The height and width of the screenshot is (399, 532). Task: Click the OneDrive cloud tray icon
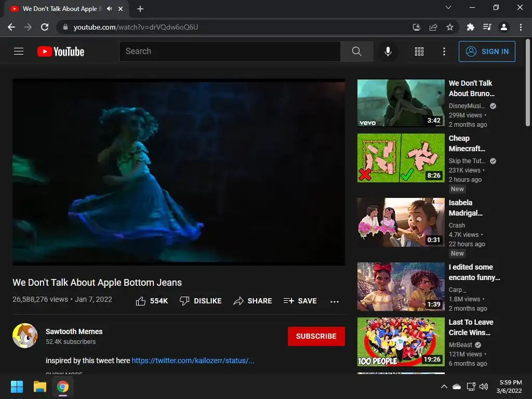click(x=457, y=387)
